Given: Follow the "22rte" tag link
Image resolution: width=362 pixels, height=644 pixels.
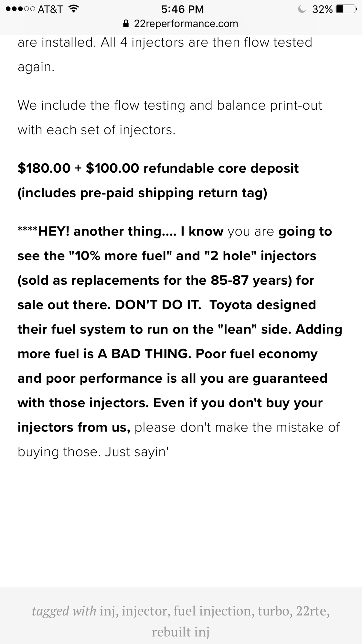Looking at the screenshot, I should pos(313,611).
